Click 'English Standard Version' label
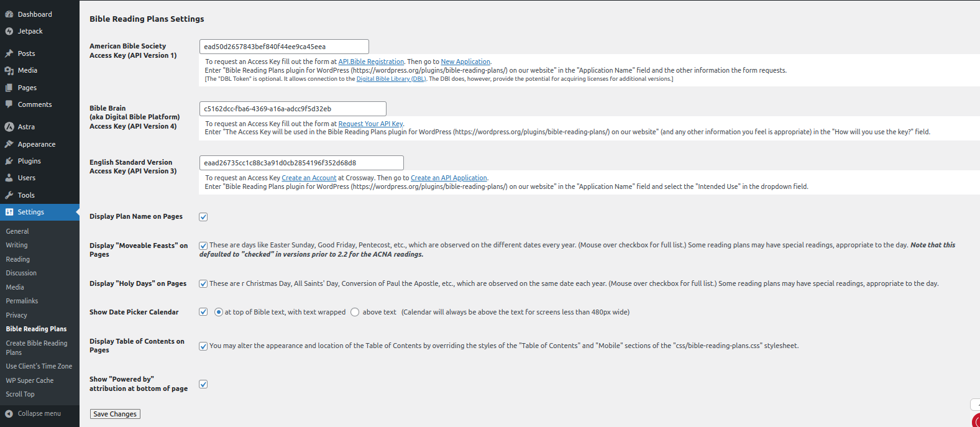This screenshot has width=980, height=427. (131, 162)
